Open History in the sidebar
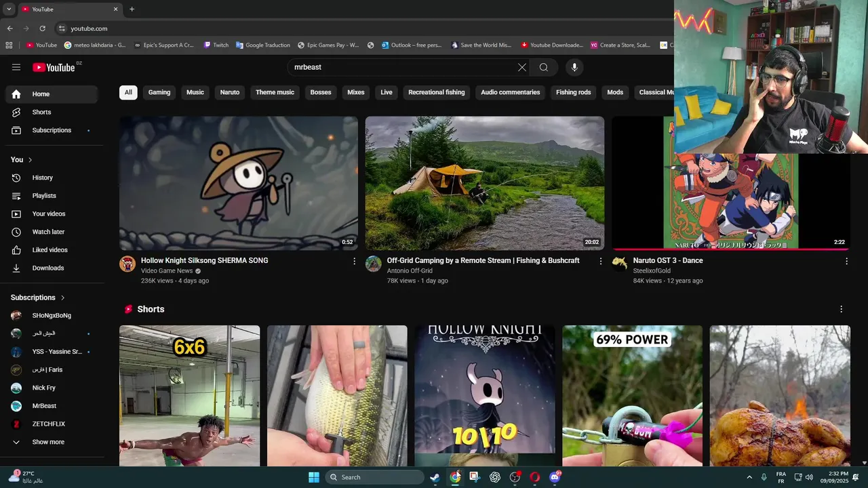 (x=52, y=178)
